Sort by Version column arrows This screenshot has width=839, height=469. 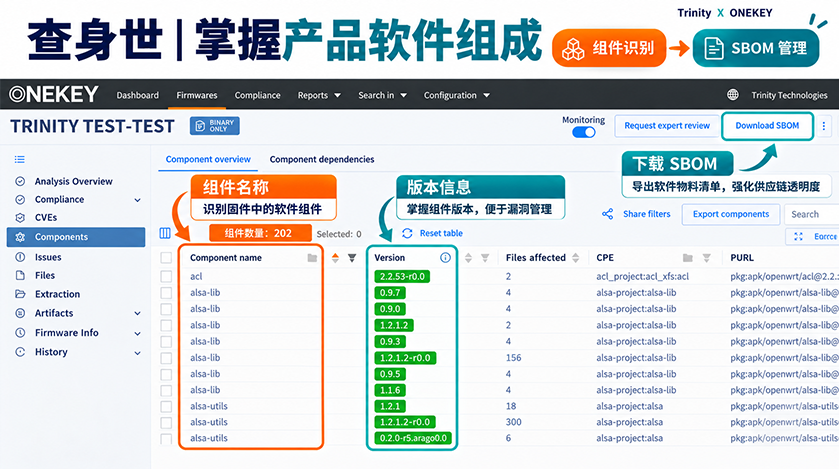(x=468, y=258)
